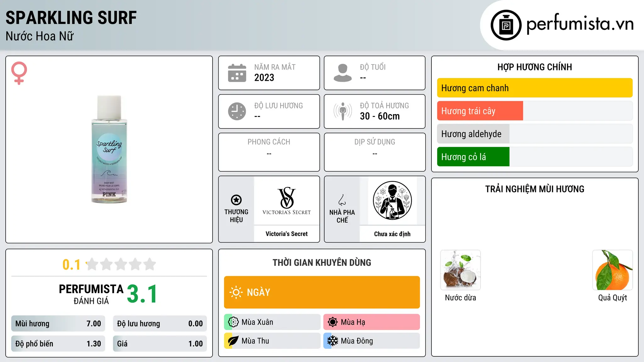Click the Quả Quýt note caption
Image resolution: width=644 pixels, height=362 pixels.
click(x=613, y=298)
